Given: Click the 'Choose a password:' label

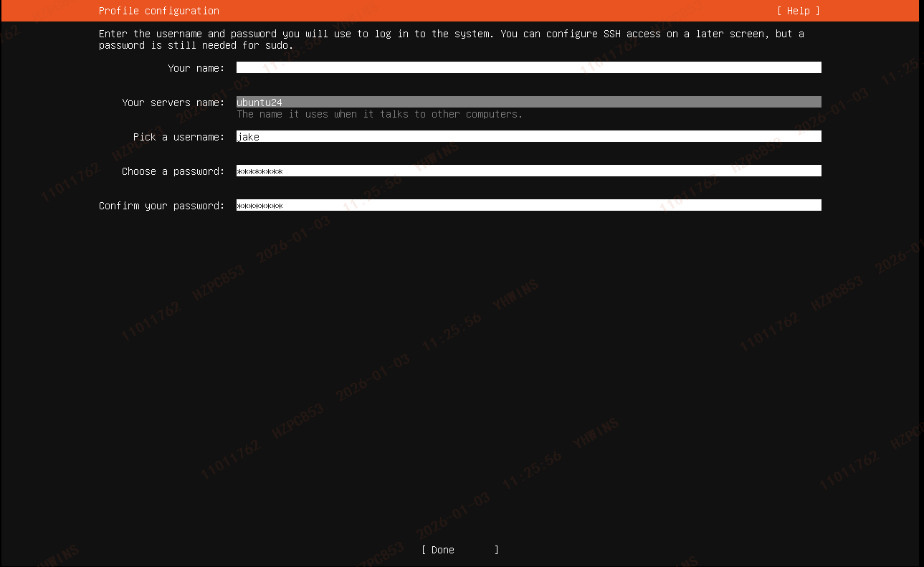Looking at the screenshot, I should click(173, 171).
